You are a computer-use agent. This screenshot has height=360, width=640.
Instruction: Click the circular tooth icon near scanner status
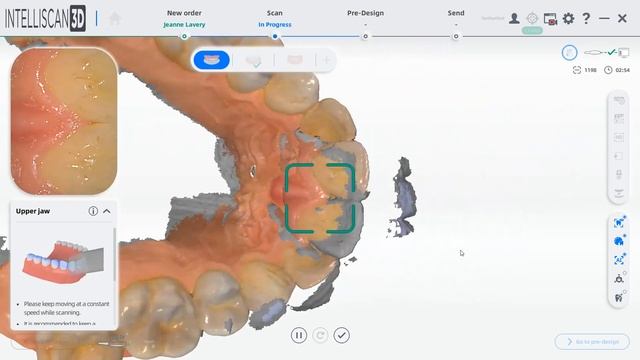point(569,53)
